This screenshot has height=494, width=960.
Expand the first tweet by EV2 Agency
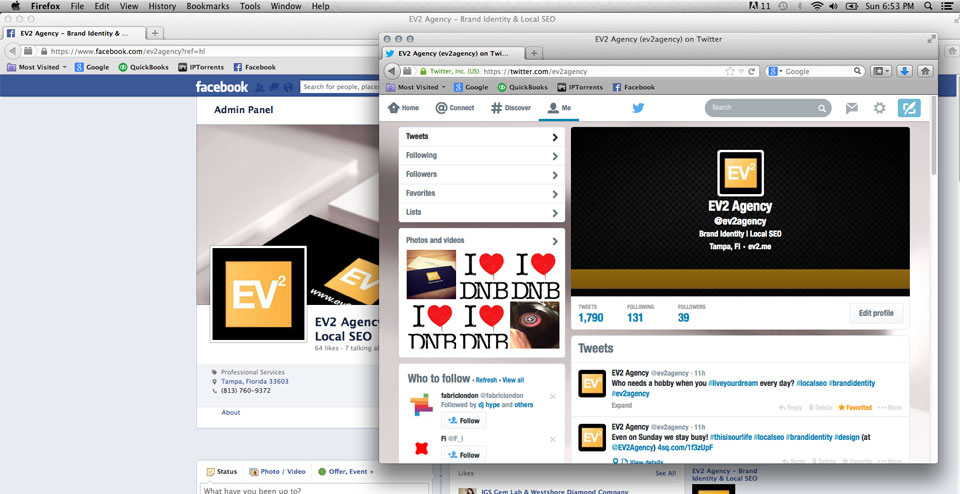[x=621, y=406]
